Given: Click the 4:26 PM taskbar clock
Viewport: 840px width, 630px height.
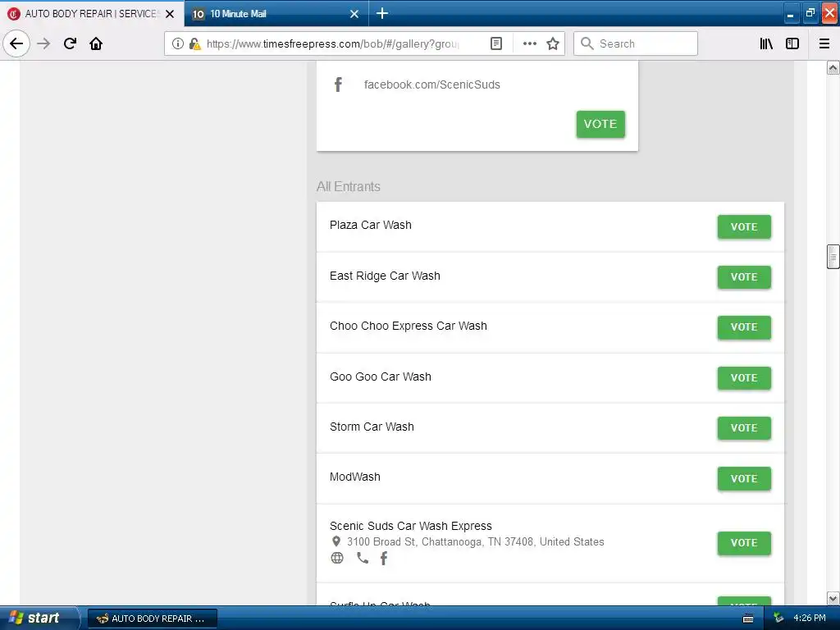Looking at the screenshot, I should coord(810,619).
